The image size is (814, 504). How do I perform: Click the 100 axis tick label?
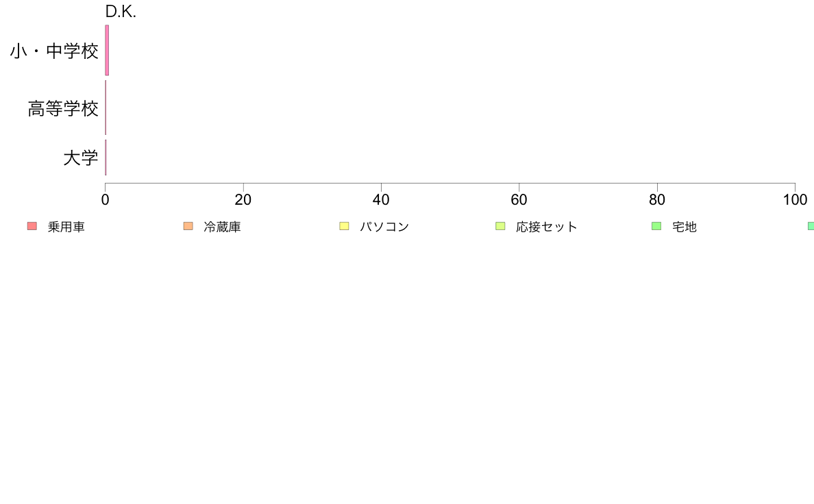[795, 200]
